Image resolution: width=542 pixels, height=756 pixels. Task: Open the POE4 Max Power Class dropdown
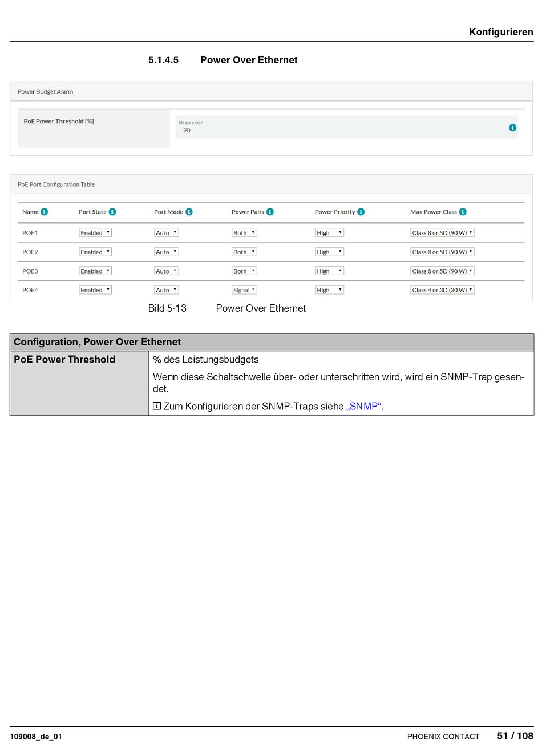443,290
